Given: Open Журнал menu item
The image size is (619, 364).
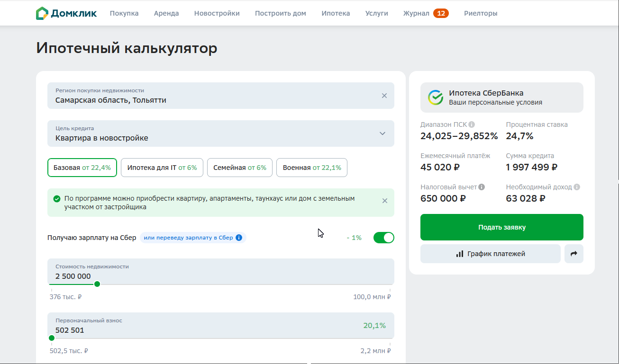Looking at the screenshot, I should pos(416,13).
